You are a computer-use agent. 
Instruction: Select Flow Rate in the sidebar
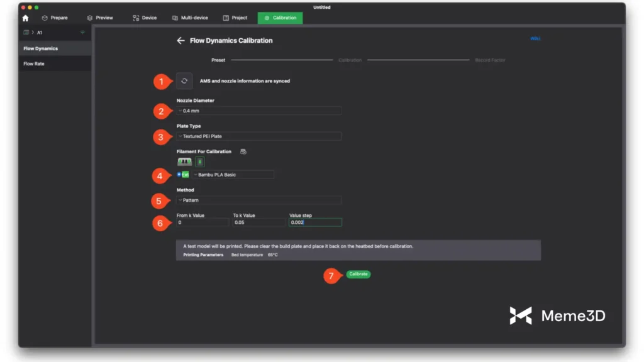[x=34, y=63]
